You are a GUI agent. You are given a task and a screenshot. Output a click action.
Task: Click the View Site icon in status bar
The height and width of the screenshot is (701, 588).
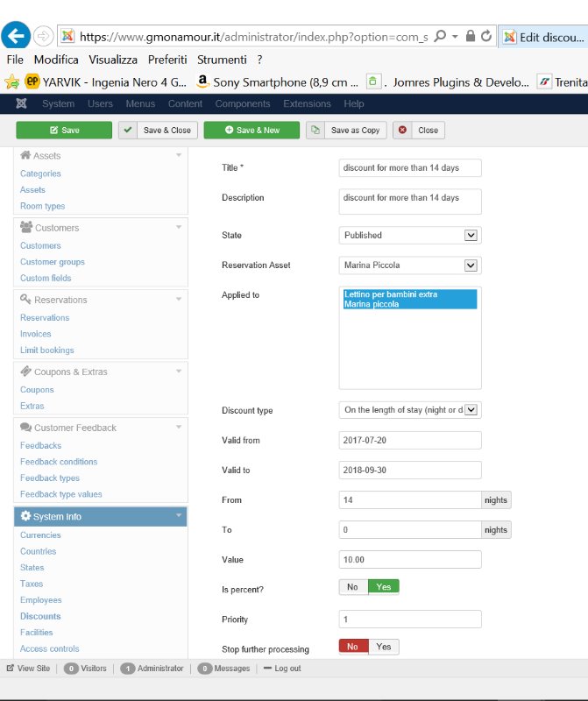click(11, 668)
